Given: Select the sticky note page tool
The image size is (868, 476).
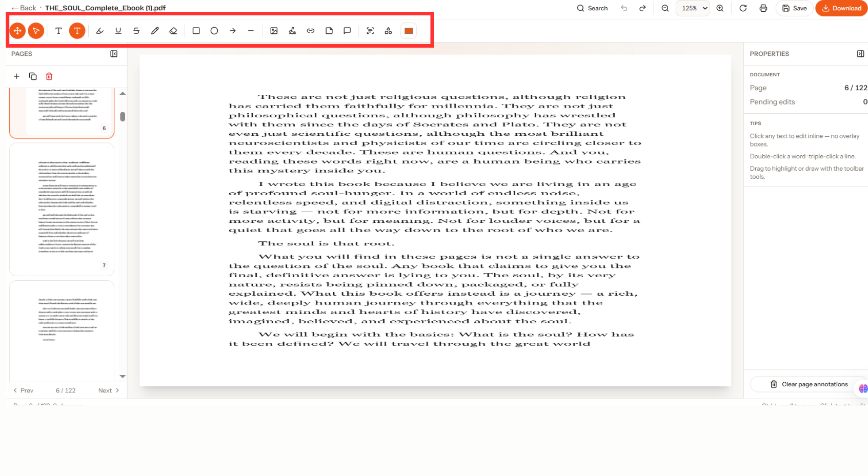Looking at the screenshot, I should [329, 31].
